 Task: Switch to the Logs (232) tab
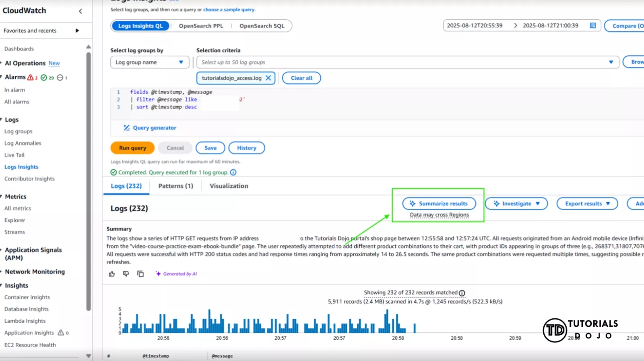click(126, 186)
